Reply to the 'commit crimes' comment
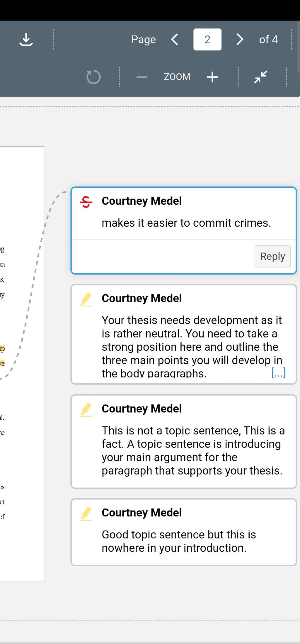 (x=272, y=256)
